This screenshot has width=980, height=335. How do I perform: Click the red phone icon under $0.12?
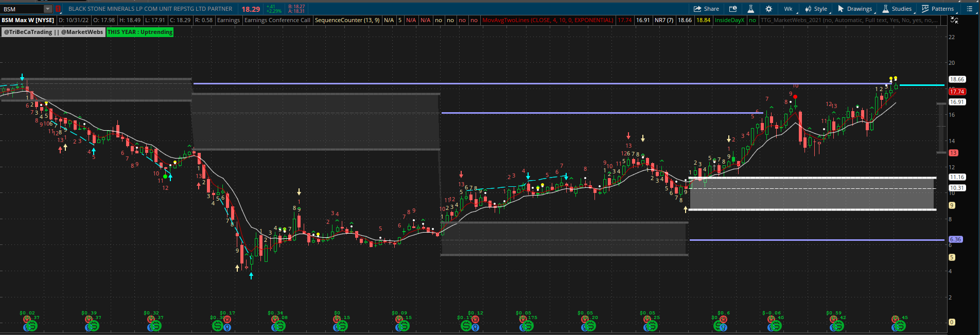coord(476,320)
